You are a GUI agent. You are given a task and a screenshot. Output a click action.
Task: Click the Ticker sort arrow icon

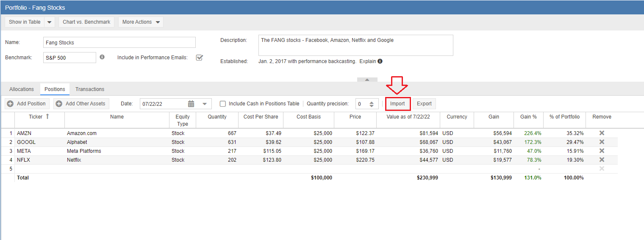(47, 116)
